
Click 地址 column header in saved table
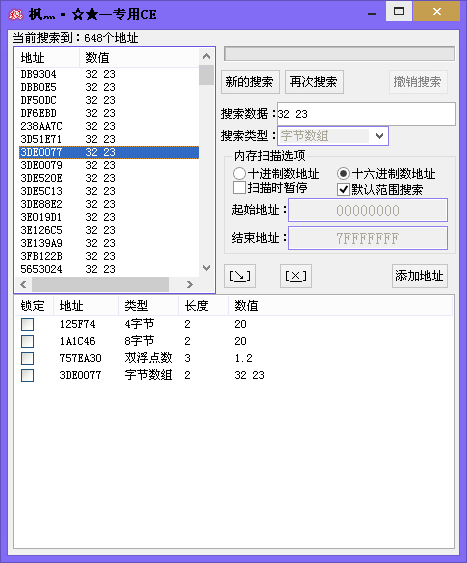(x=86, y=306)
